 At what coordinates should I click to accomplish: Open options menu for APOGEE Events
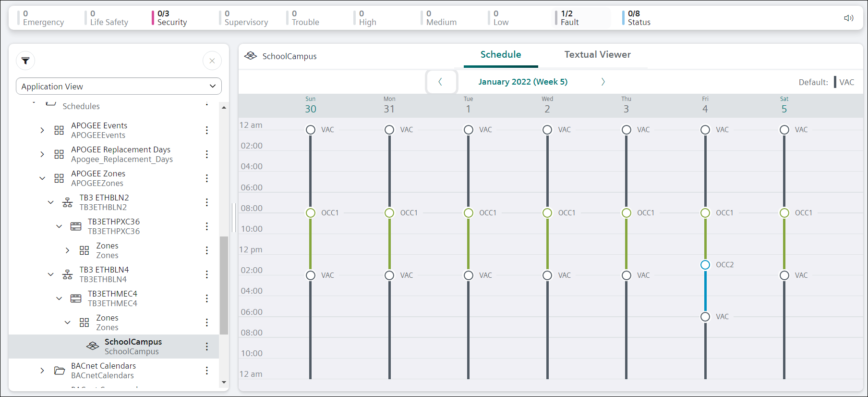tap(207, 130)
